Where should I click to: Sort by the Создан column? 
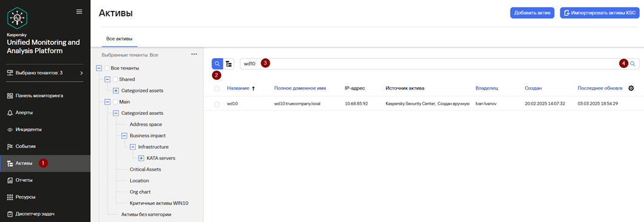[x=533, y=88]
